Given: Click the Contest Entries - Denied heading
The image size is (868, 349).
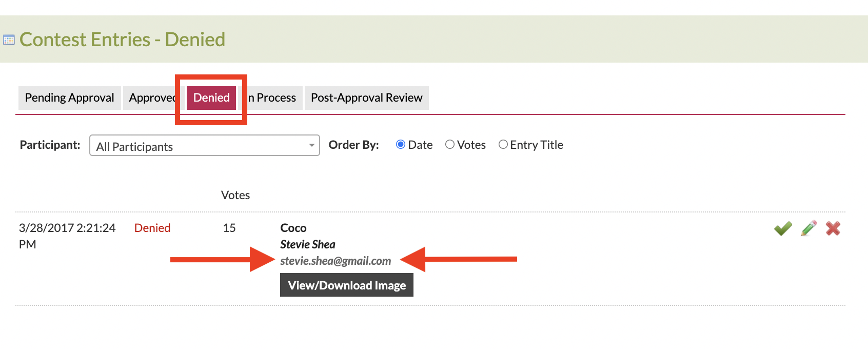Looking at the screenshot, I should (123, 40).
